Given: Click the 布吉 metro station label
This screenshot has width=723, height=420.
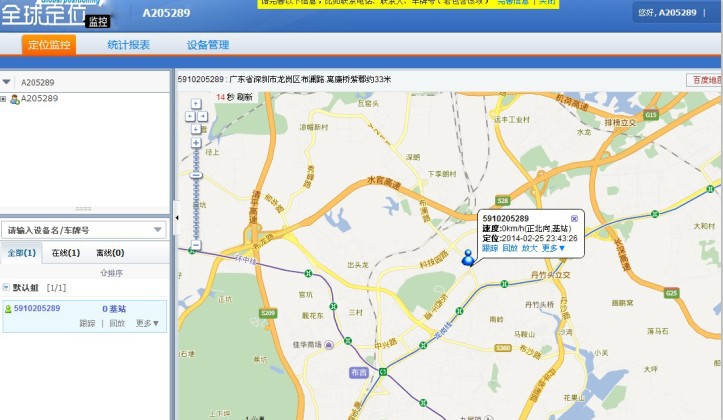Looking at the screenshot, I should [x=359, y=372].
